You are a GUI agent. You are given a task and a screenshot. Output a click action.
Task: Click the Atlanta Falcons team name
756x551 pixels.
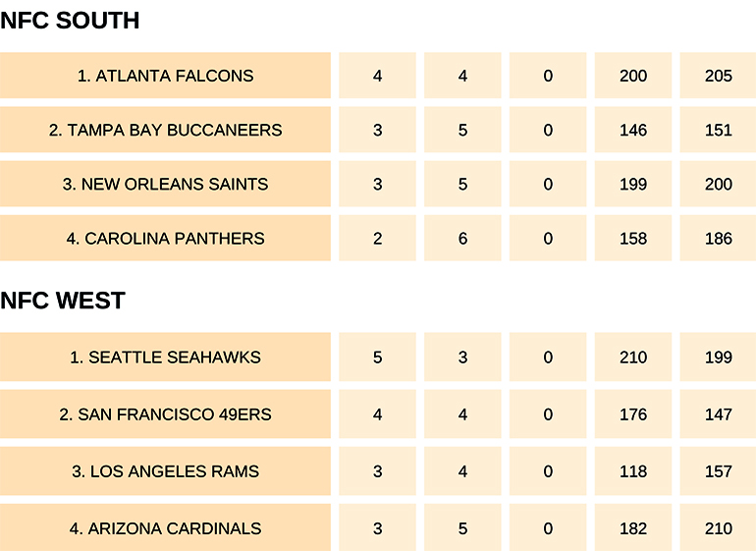click(166, 76)
